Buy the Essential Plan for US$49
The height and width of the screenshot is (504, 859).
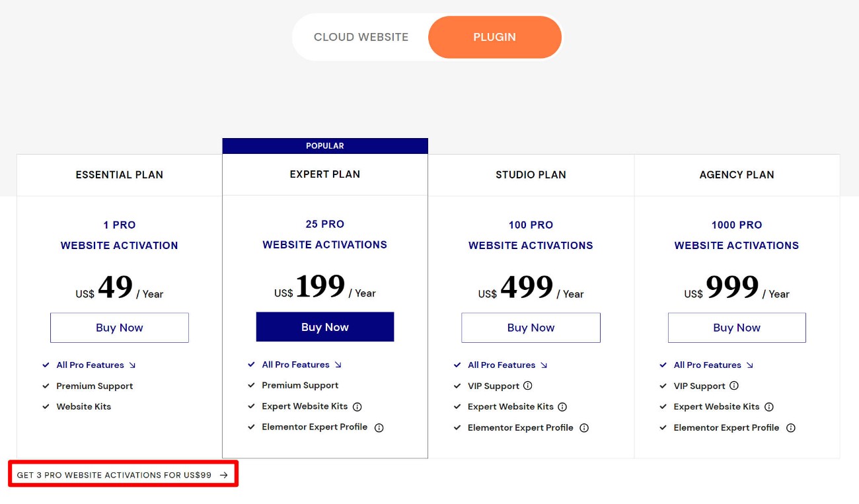click(120, 328)
